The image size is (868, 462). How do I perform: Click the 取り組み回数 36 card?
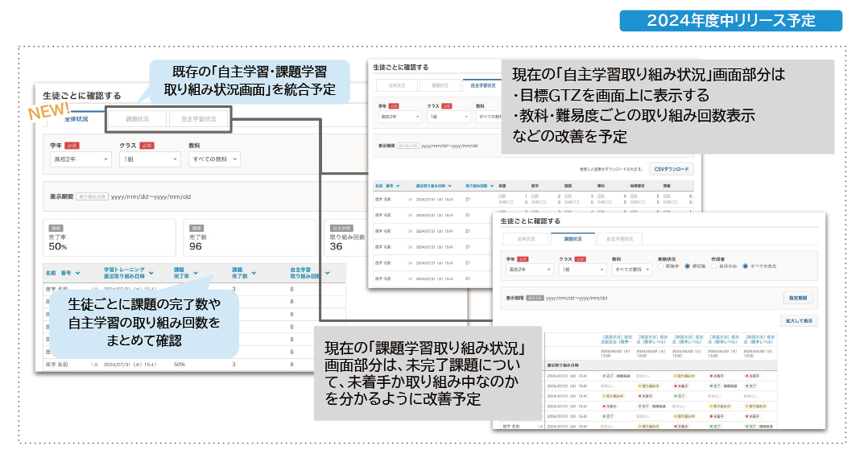pos(346,238)
